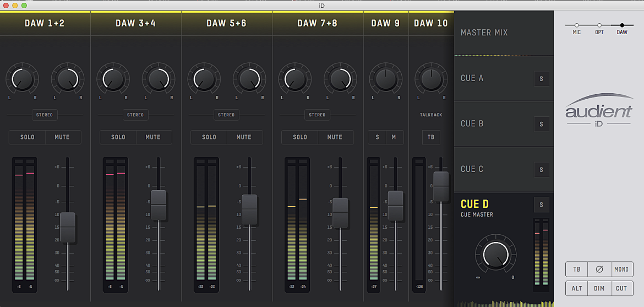Click the DAW 10 channel name
Viewport: 644px width, 307px height.
click(431, 24)
